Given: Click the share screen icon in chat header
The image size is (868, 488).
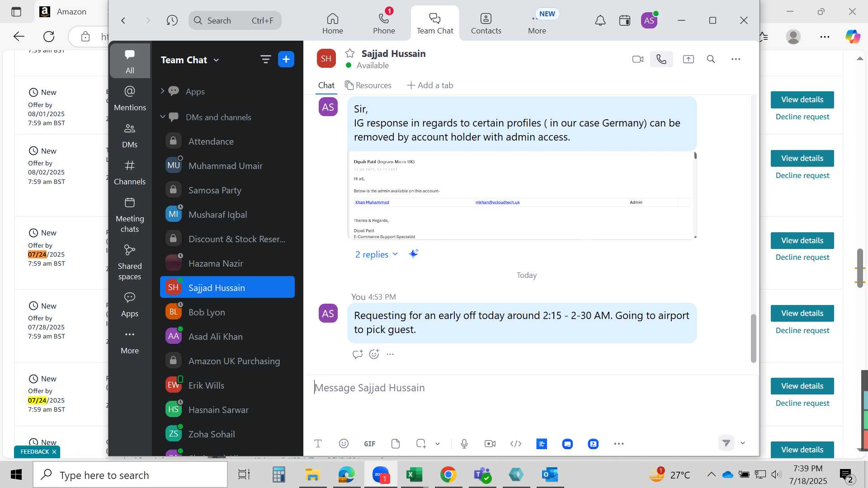Looking at the screenshot, I should click(x=688, y=59).
